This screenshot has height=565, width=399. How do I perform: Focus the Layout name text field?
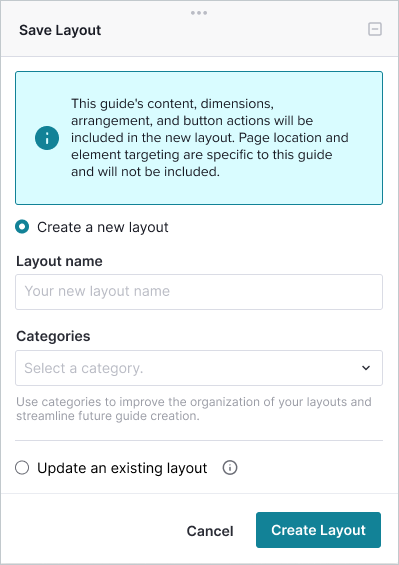(199, 292)
